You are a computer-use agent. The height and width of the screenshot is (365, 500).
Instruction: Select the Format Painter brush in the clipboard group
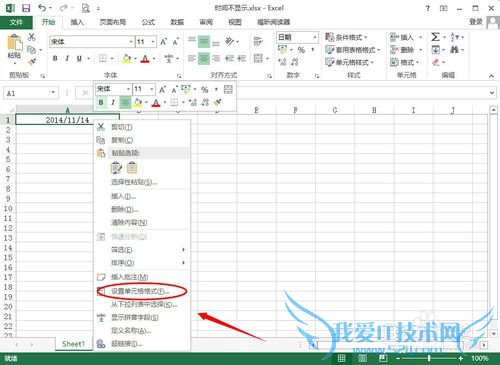(x=32, y=62)
